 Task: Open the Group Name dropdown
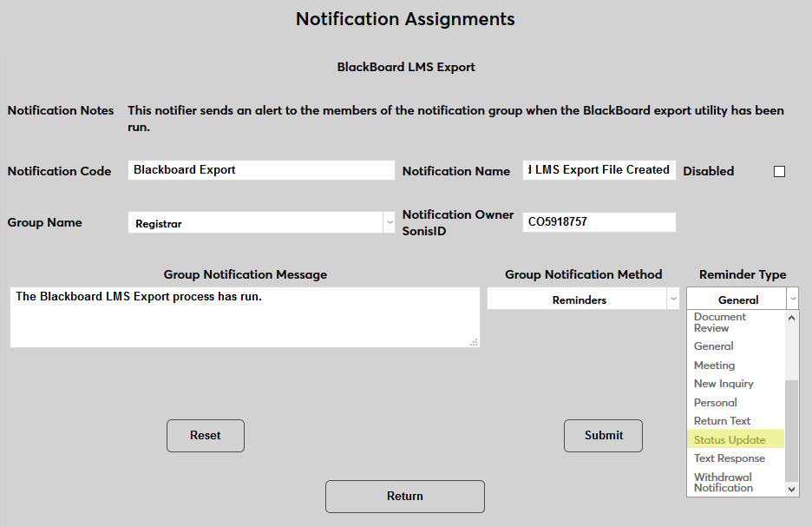pos(389,222)
